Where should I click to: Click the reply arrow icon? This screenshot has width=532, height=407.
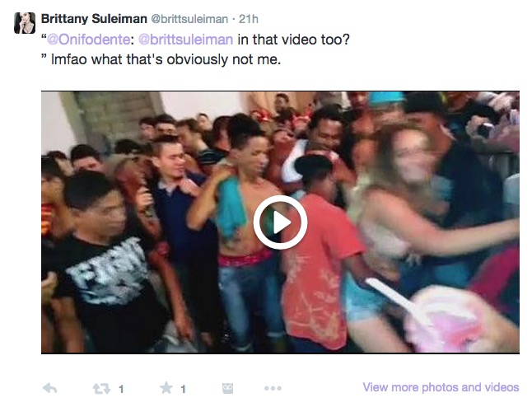point(50,388)
